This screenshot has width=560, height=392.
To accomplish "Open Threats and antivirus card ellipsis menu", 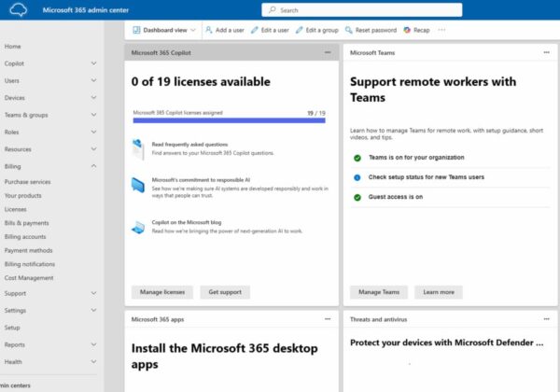I will [546, 319].
